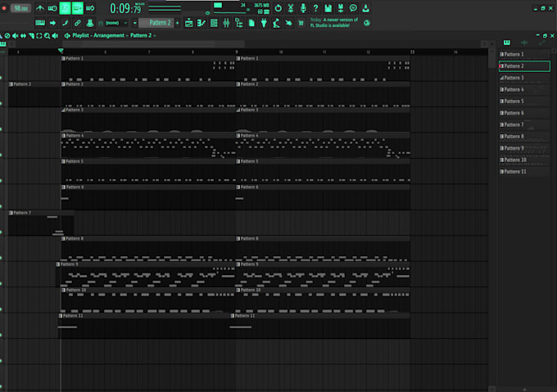Click the save project floppy icon
Screen dimensions: 557x392
point(328,8)
